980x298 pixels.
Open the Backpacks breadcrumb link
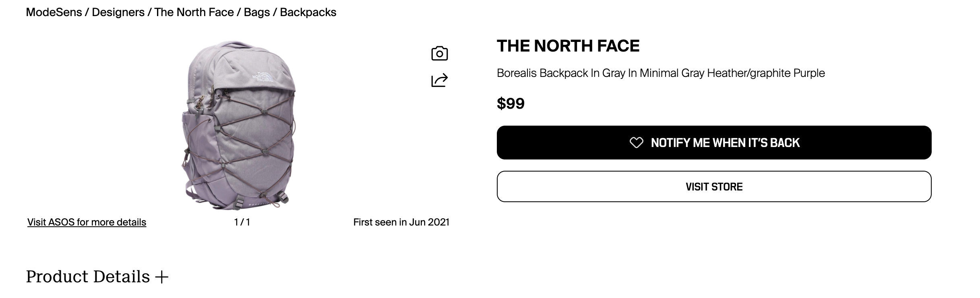(308, 12)
